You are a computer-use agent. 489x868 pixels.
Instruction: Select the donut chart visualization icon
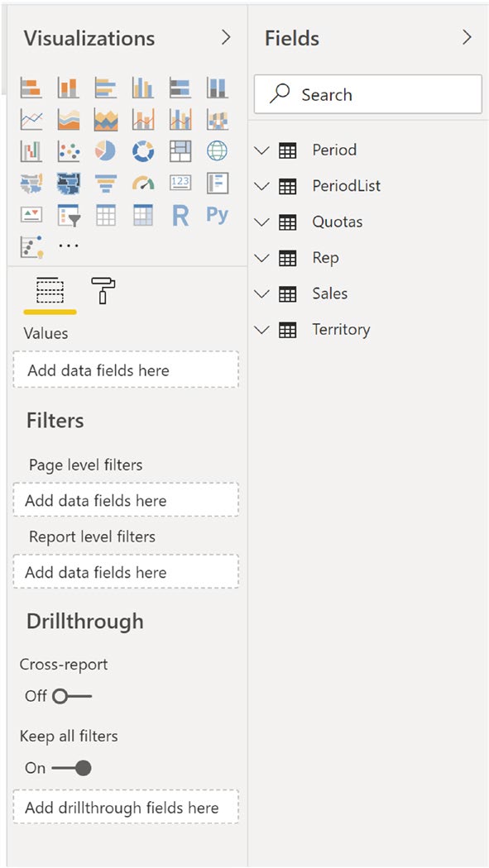[143, 150]
